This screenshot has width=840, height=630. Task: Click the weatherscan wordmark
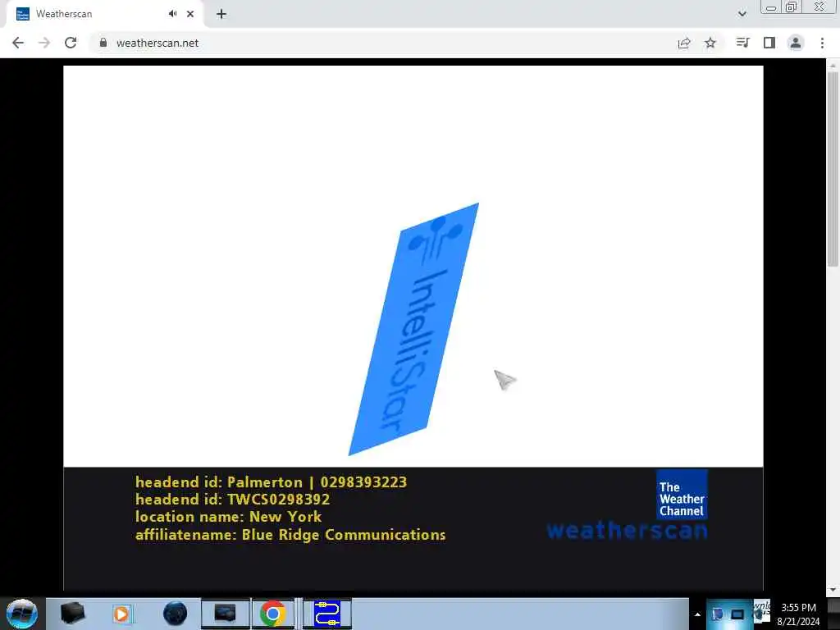tap(627, 531)
